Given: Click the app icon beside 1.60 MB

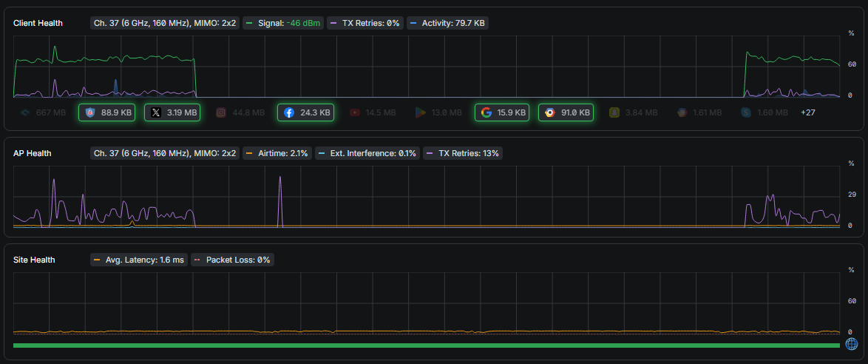Looking at the screenshot, I should click(x=746, y=112).
